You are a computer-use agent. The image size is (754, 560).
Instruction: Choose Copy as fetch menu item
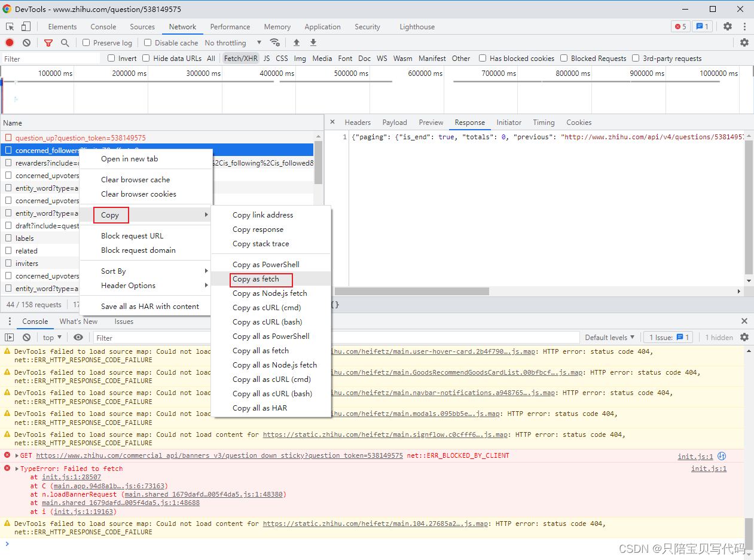tap(271, 279)
